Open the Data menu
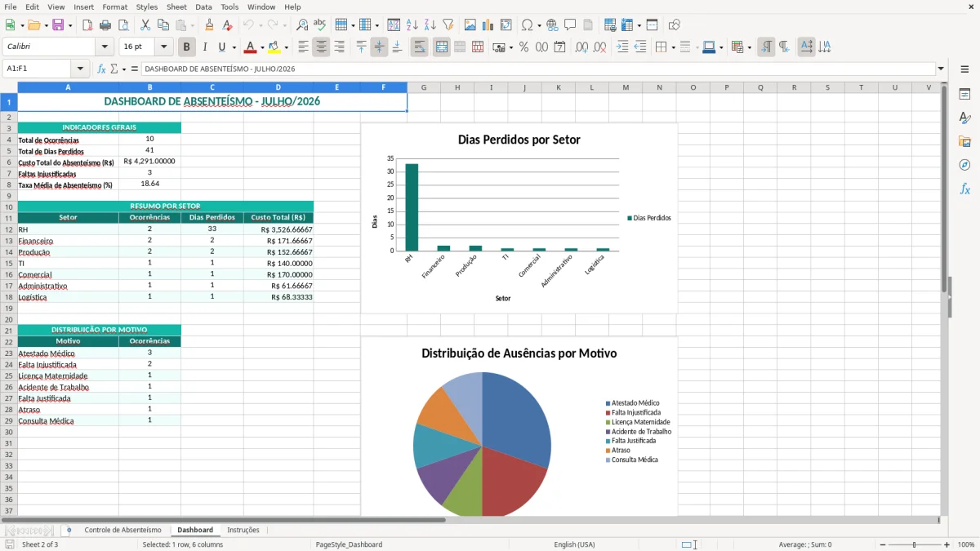The width and height of the screenshot is (980, 551). click(203, 7)
